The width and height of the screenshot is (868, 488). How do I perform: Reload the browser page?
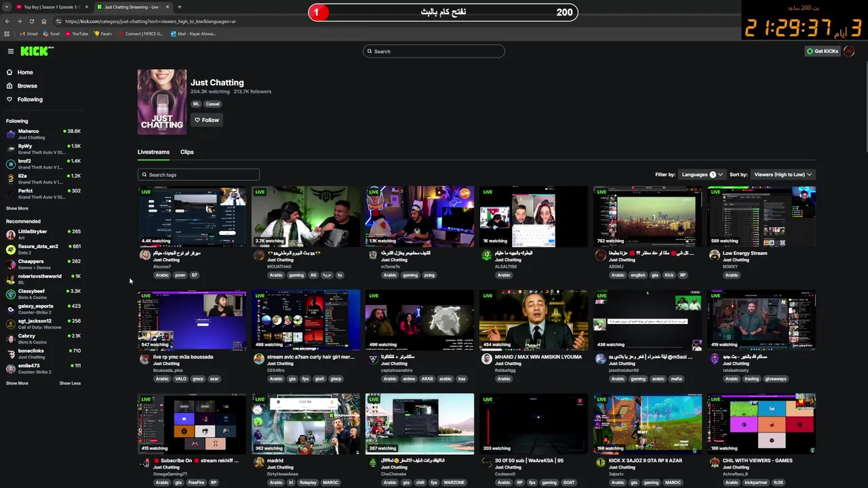click(x=31, y=21)
